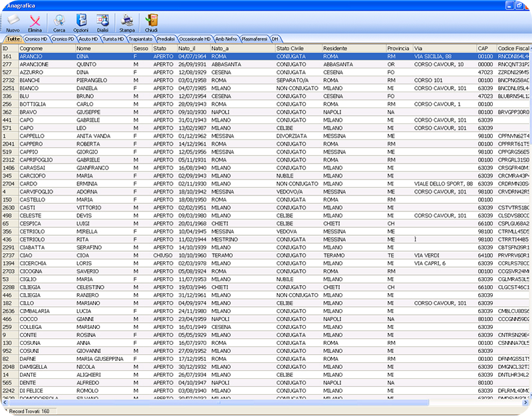Show the Trapiantato tab
Image resolution: width=532 pixels, height=416 pixels.
pyautogui.click(x=140, y=39)
